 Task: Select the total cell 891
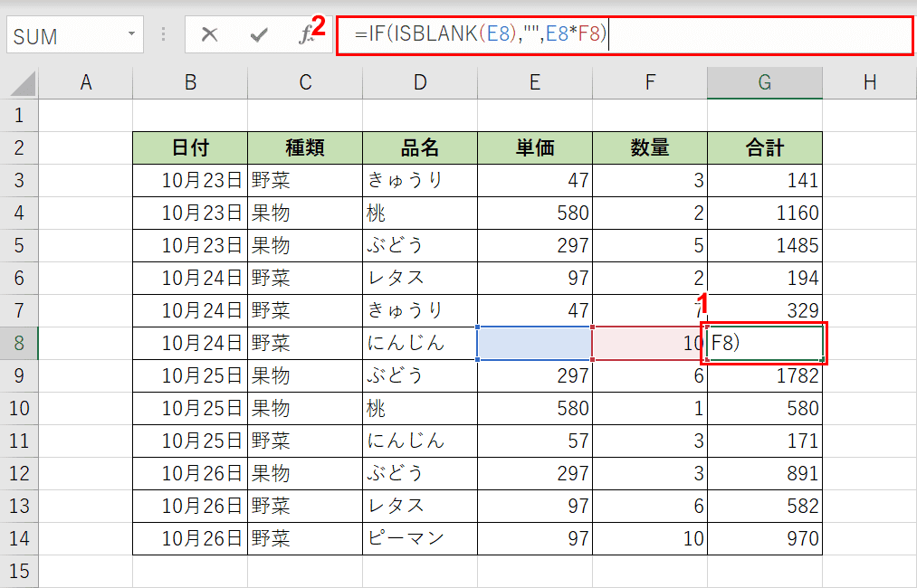765,473
